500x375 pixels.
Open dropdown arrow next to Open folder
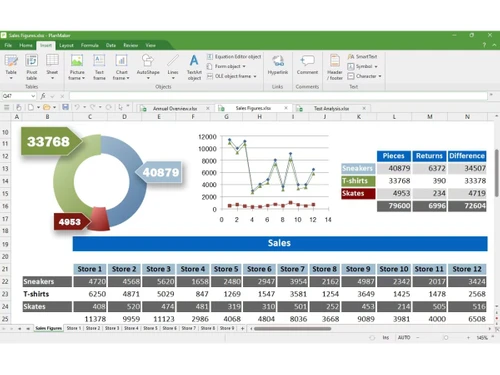pos(54,107)
